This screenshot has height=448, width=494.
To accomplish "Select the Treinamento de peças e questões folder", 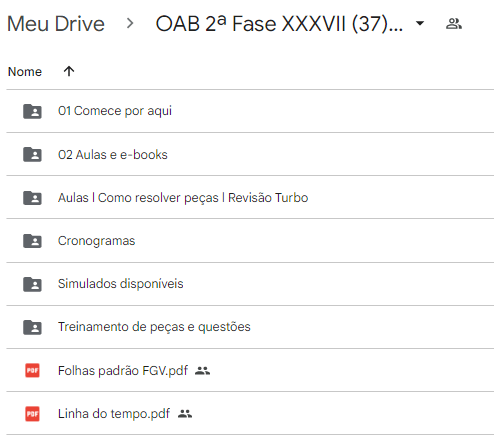I will (x=154, y=327).
